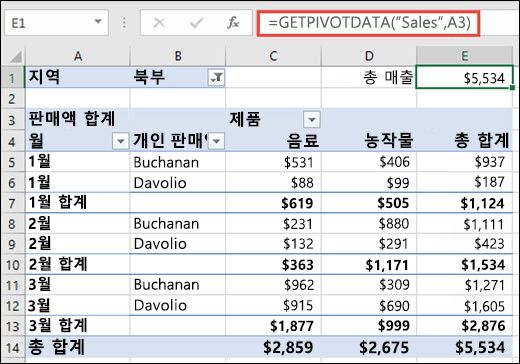Click the Select All corner triangle
This screenshot has height=364, width=520.
click(x=16, y=57)
